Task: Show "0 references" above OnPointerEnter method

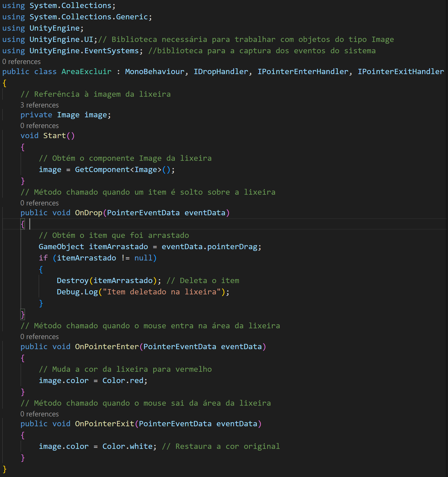Action: click(x=39, y=337)
